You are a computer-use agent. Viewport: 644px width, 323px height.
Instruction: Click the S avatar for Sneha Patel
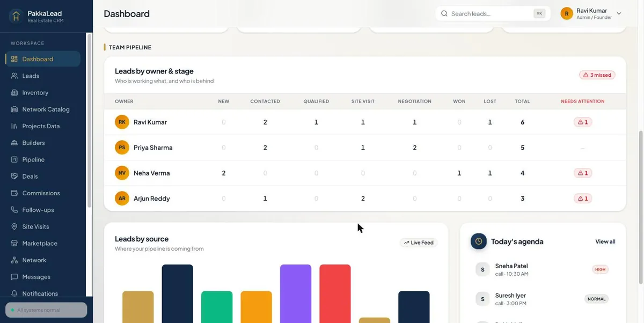pos(482,269)
